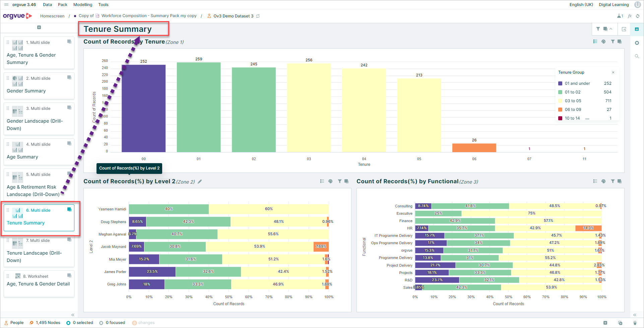Open the hamburger menu next to orgvue 3.46

point(6,5)
